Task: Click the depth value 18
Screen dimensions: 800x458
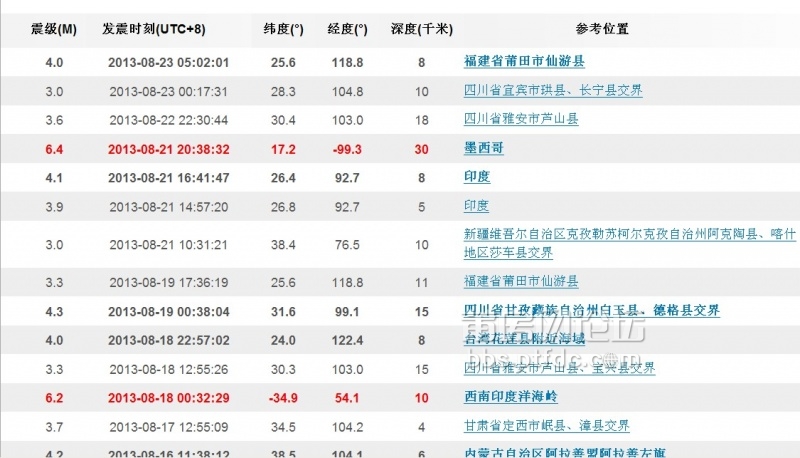Action: pyautogui.click(x=421, y=120)
